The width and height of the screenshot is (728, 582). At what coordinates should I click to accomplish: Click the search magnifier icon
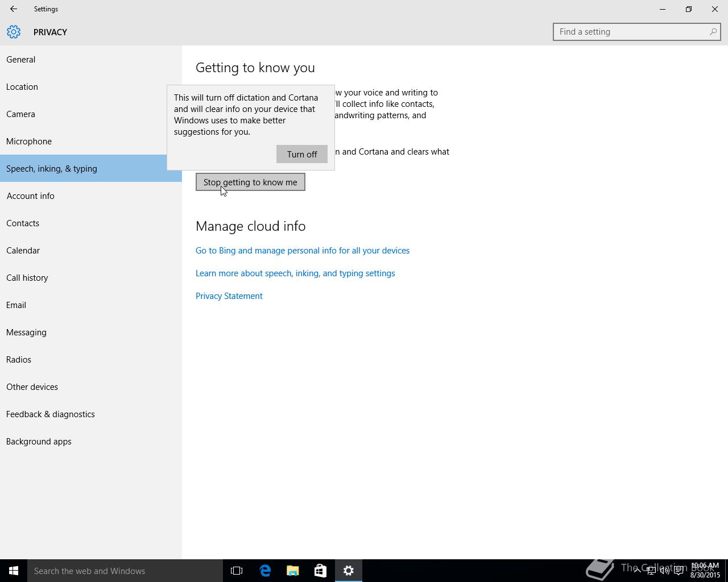point(713,32)
